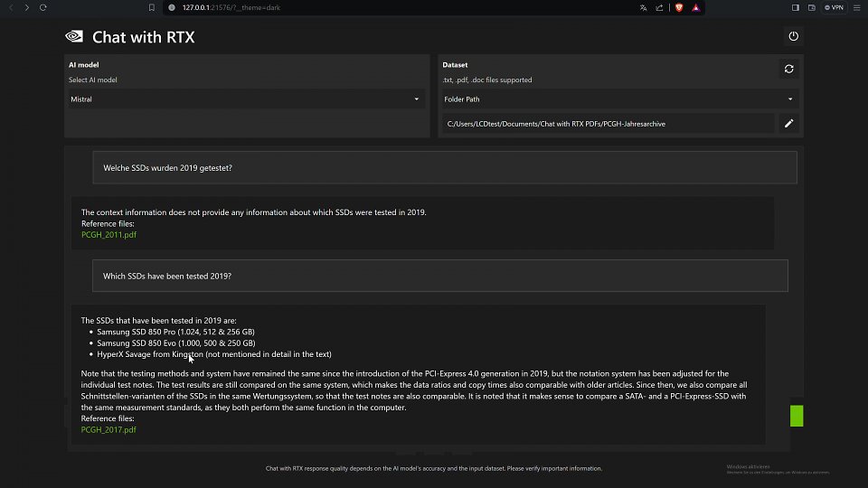
Task: Click the VPN button in browser toolbar
Action: (x=835, y=8)
